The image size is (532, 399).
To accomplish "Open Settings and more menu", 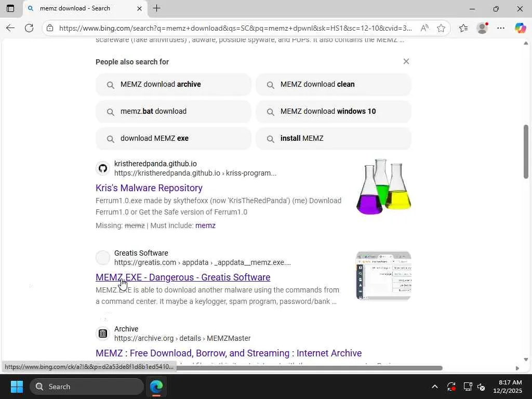I will click(501, 28).
